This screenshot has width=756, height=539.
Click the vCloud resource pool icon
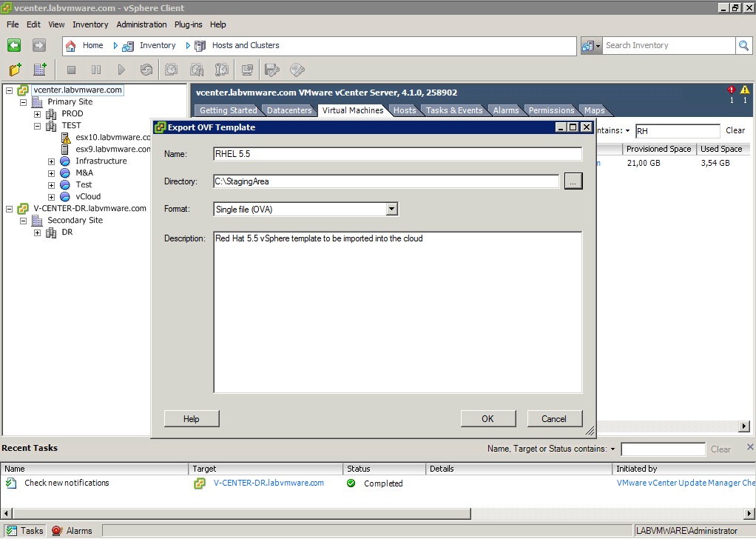coord(65,197)
